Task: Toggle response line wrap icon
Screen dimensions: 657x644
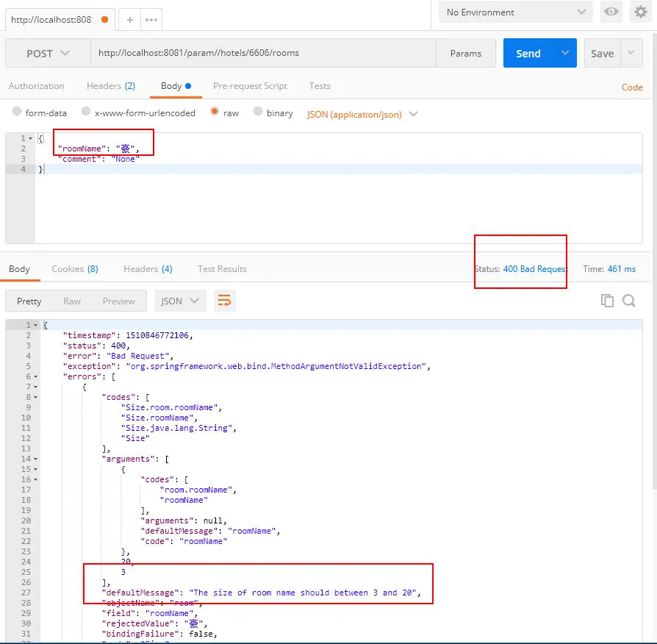Action: [225, 301]
